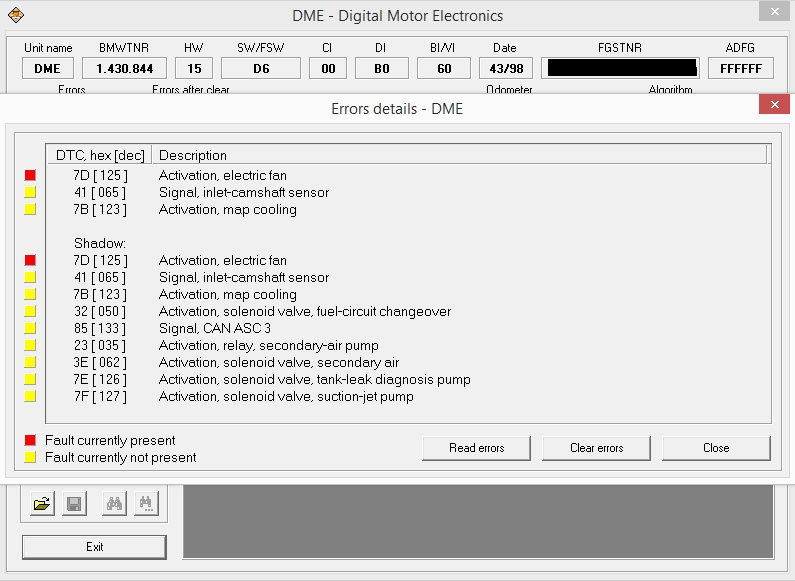795x581 pixels.
Task: Select Shadow 41 [065] inlet-camshaft sensor row
Action: (x=408, y=277)
